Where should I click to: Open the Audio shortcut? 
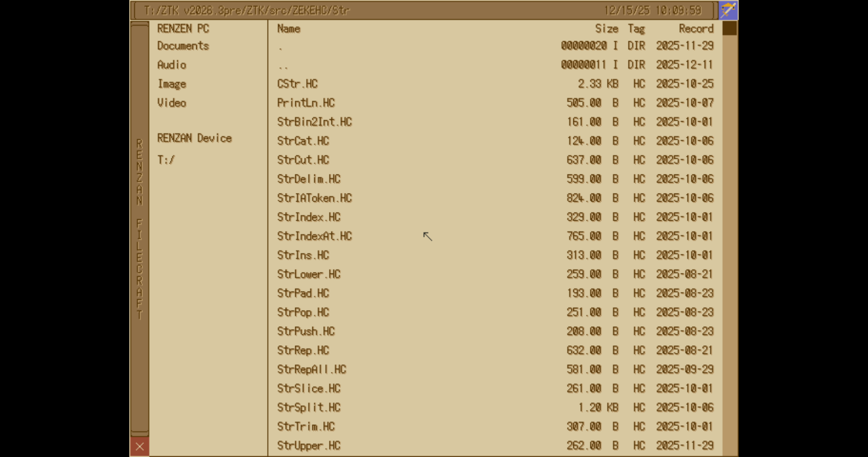click(x=172, y=65)
